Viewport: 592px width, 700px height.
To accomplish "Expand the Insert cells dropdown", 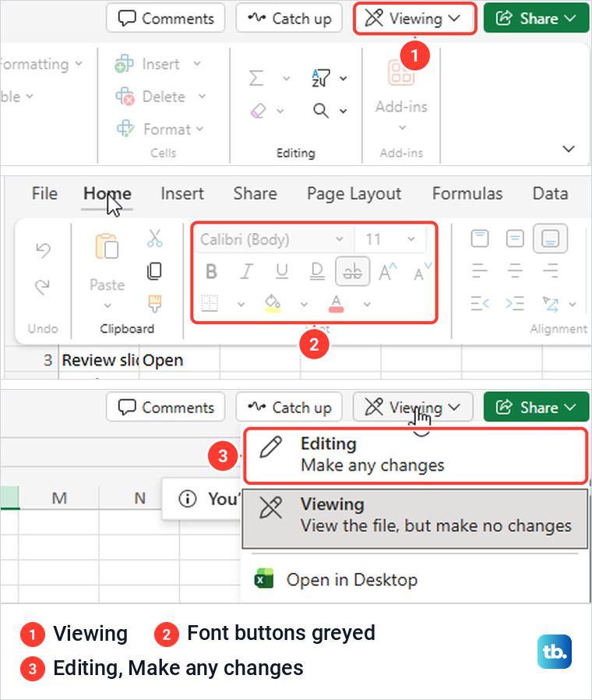I will (197, 64).
